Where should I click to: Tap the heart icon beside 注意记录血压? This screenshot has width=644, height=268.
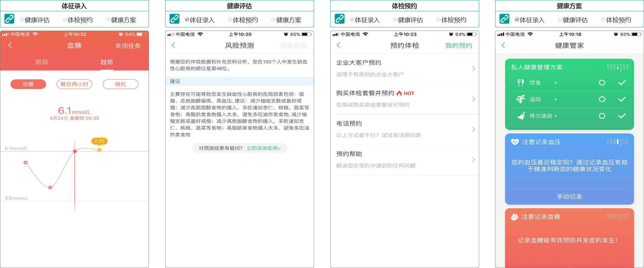point(515,142)
